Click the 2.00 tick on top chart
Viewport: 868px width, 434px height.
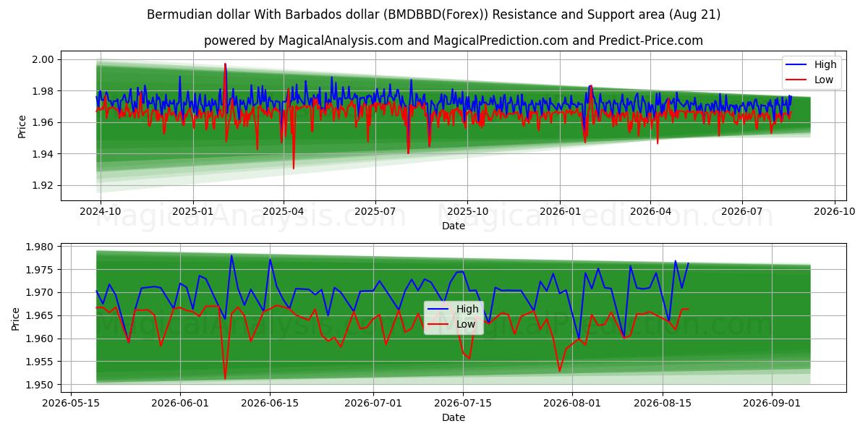tap(44, 59)
